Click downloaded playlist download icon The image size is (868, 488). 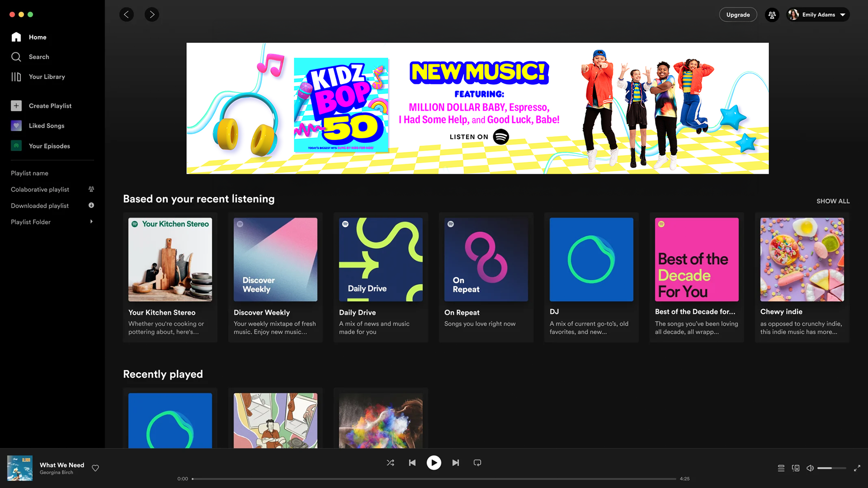(91, 205)
